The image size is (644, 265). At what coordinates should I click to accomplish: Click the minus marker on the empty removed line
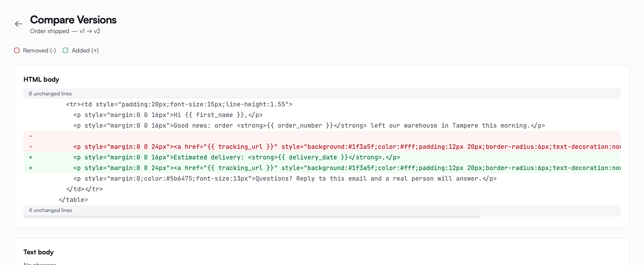(x=31, y=136)
